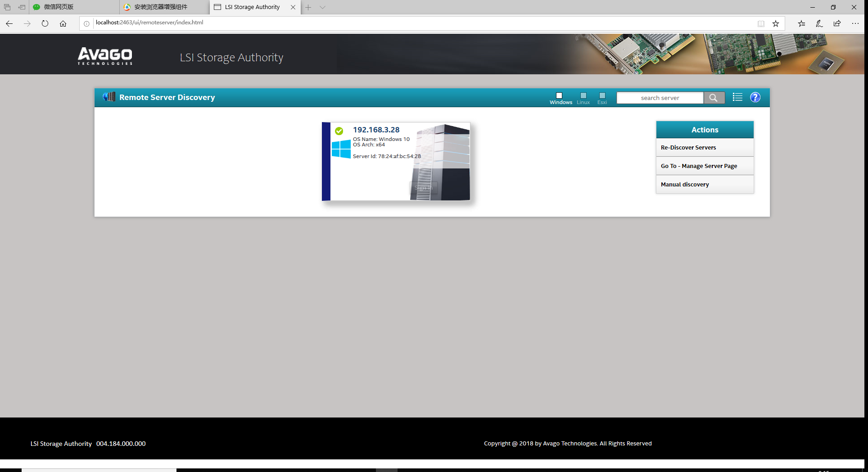Switch to list view icon
Viewport: 868px width, 472px height.
(x=737, y=97)
